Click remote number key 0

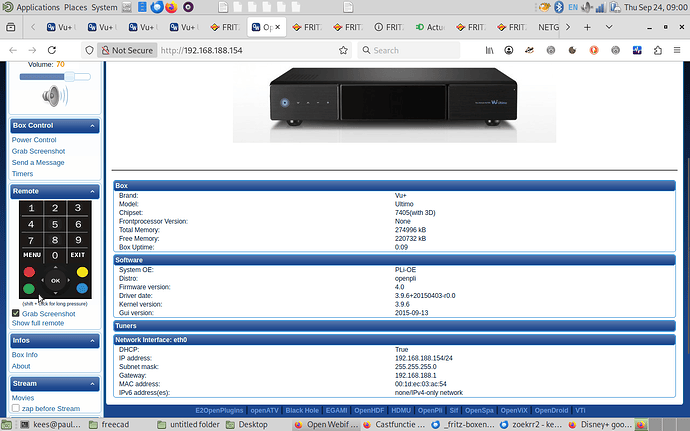pos(55,255)
